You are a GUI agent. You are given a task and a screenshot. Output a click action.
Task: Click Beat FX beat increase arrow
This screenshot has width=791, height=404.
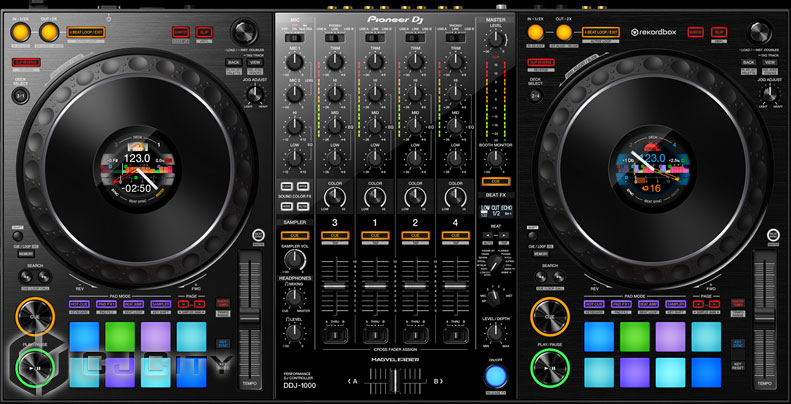(x=503, y=235)
